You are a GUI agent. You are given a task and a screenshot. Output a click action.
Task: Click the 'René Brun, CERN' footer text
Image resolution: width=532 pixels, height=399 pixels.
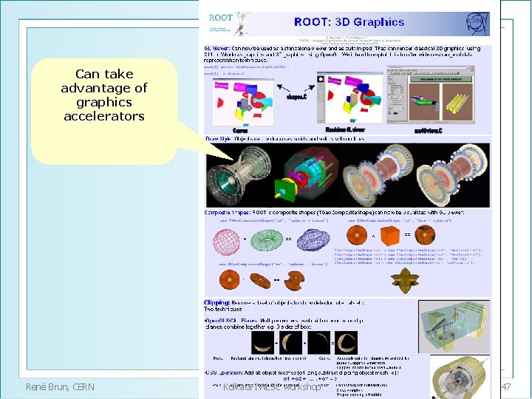point(60,386)
